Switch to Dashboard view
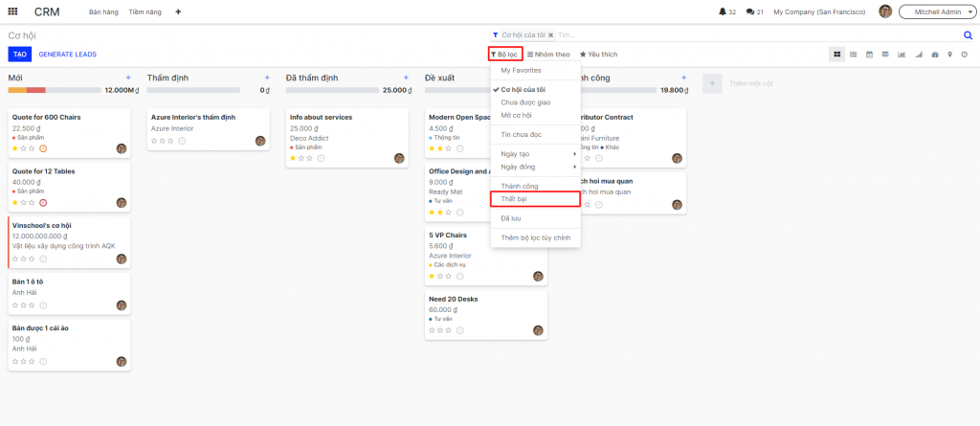 coord(935,55)
